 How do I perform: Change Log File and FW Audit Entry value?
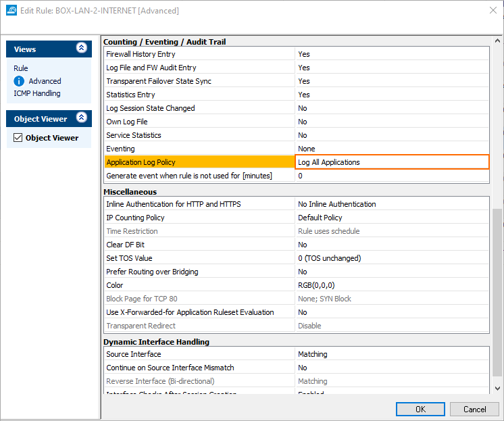[392, 68]
